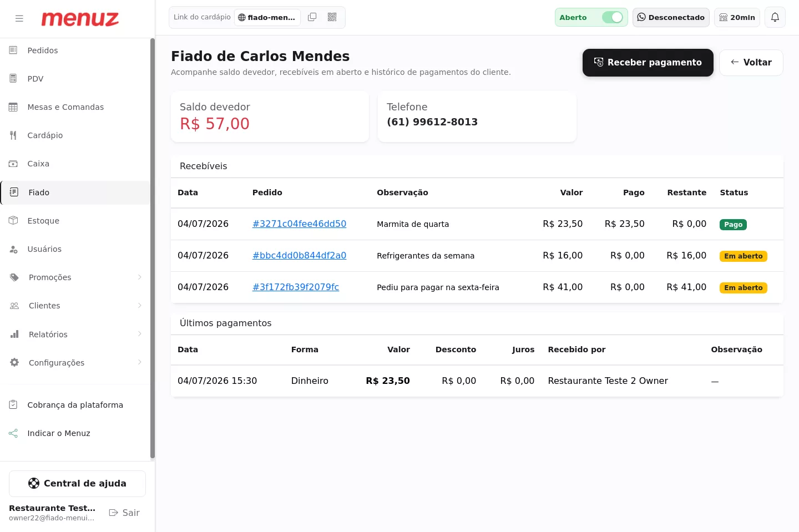Screen dimensions: 799x532
Task: Click phone number (61) 99612-8013
Action: pyautogui.click(x=432, y=122)
